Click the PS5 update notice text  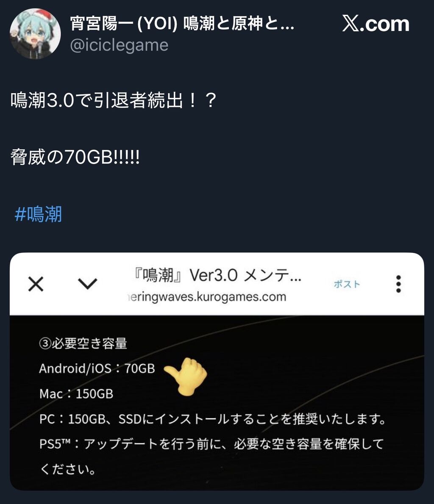(x=211, y=457)
